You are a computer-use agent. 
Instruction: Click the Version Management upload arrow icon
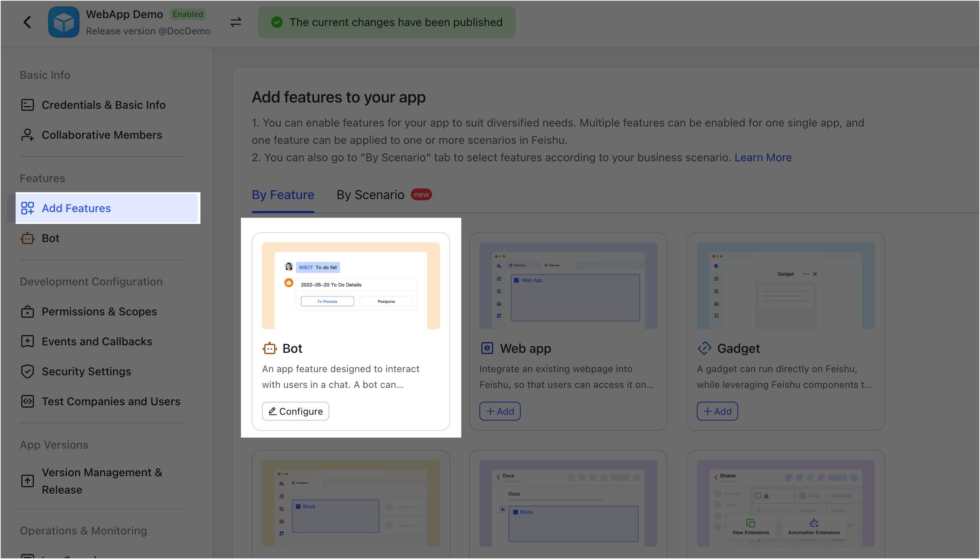point(27,481)
